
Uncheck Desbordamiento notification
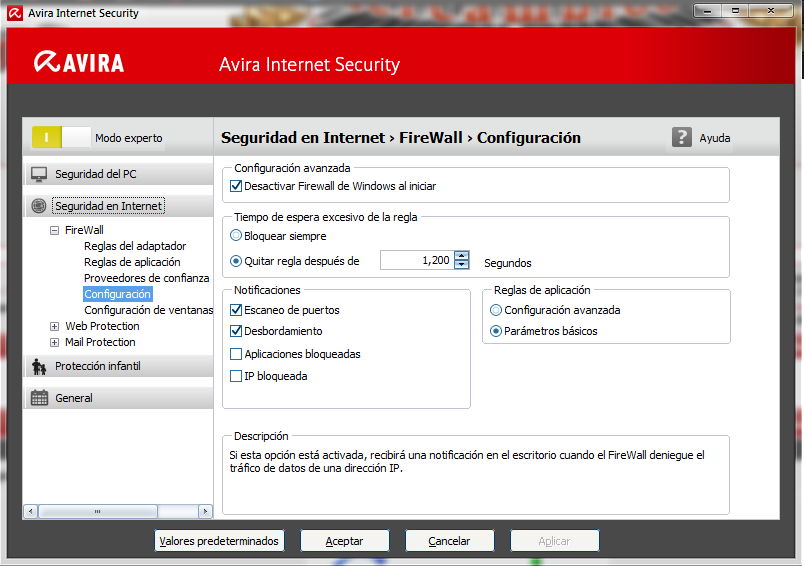point(236,331)
